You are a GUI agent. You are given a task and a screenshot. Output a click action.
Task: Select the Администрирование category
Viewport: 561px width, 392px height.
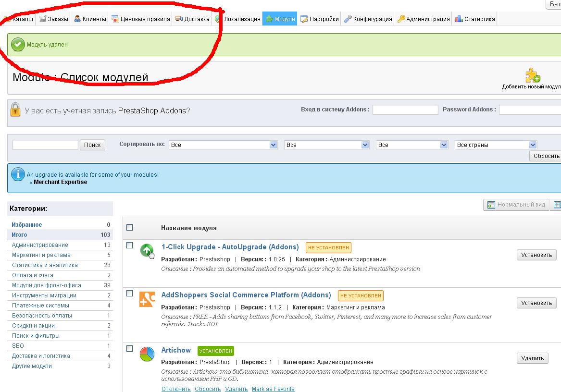pos(60,245)
